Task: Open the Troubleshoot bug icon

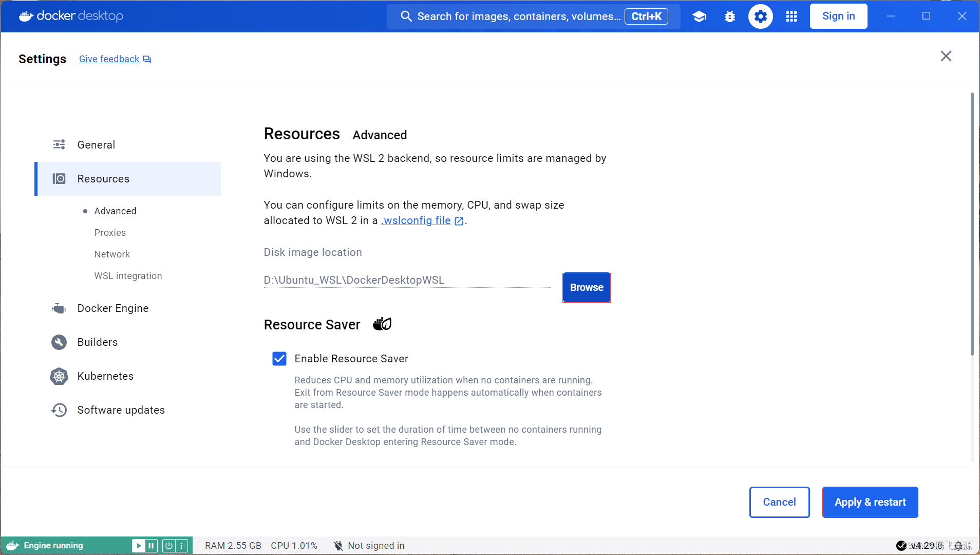Action: click(x=730, y=16)
